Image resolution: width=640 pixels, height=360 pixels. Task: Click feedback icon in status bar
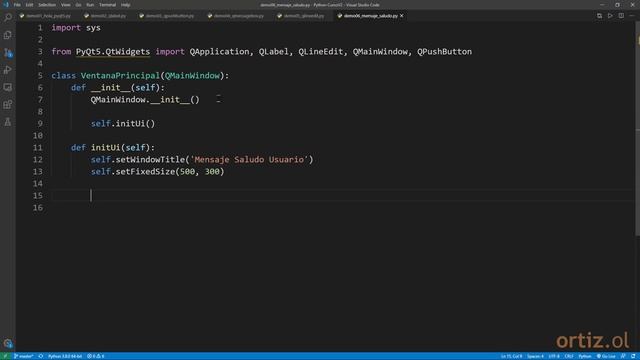pos(623,356)
